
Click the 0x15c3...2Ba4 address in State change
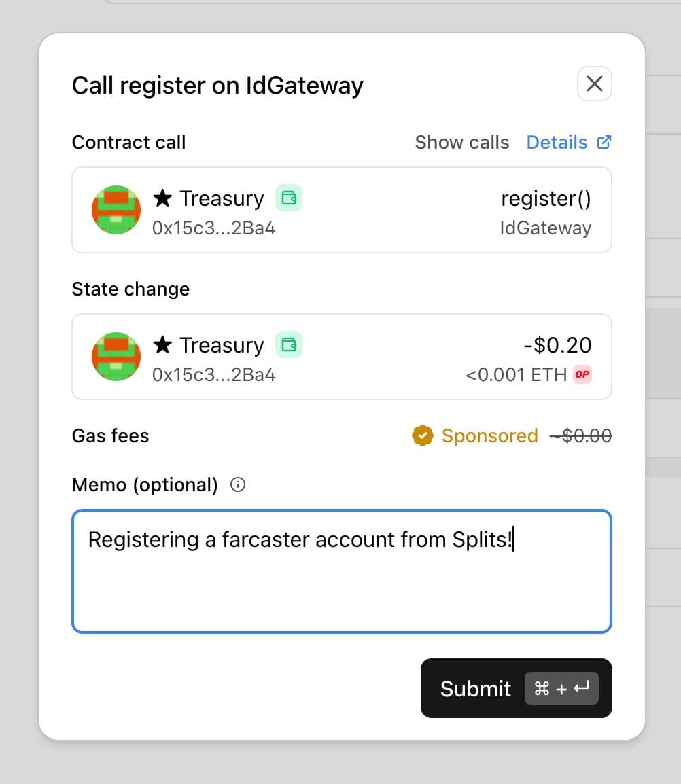pos(214,375)
